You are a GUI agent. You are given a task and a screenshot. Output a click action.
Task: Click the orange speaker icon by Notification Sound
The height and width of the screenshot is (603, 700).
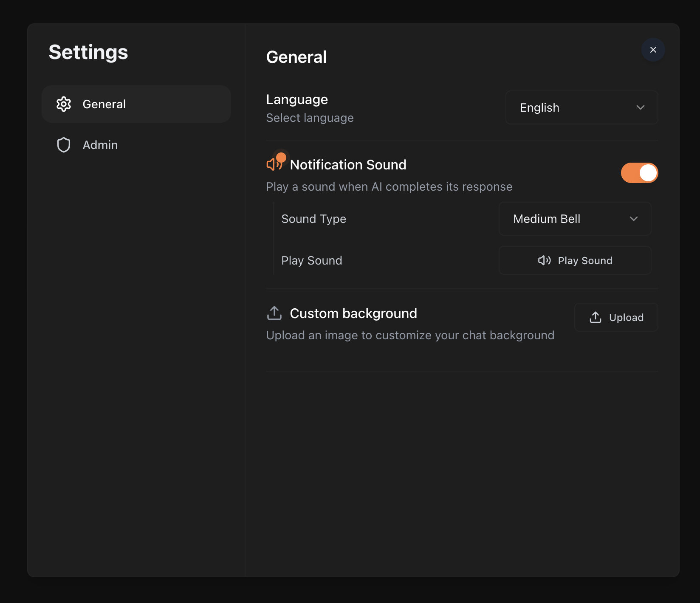point(272,165)
